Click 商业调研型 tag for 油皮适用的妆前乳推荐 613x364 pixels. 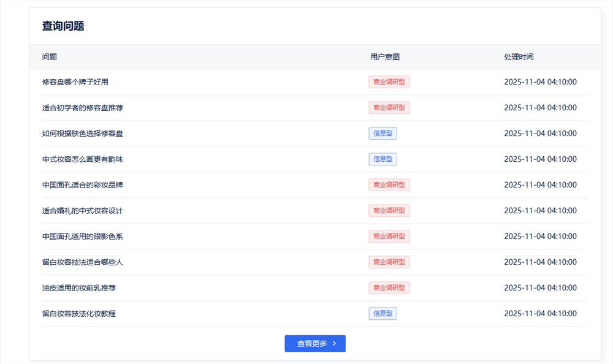[389, 288]
